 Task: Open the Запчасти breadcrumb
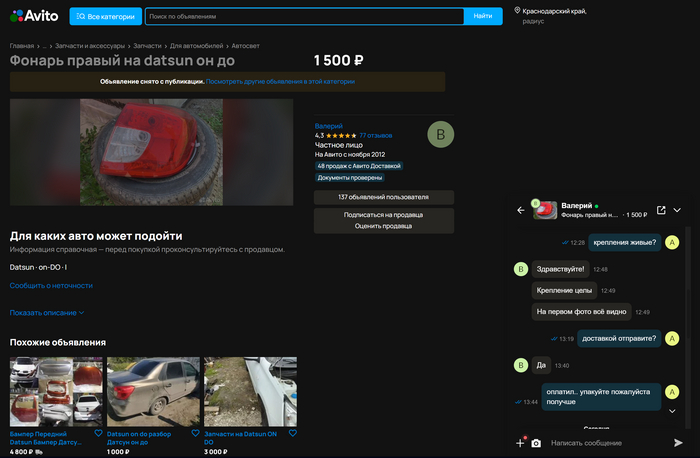(x=147, y=46)
